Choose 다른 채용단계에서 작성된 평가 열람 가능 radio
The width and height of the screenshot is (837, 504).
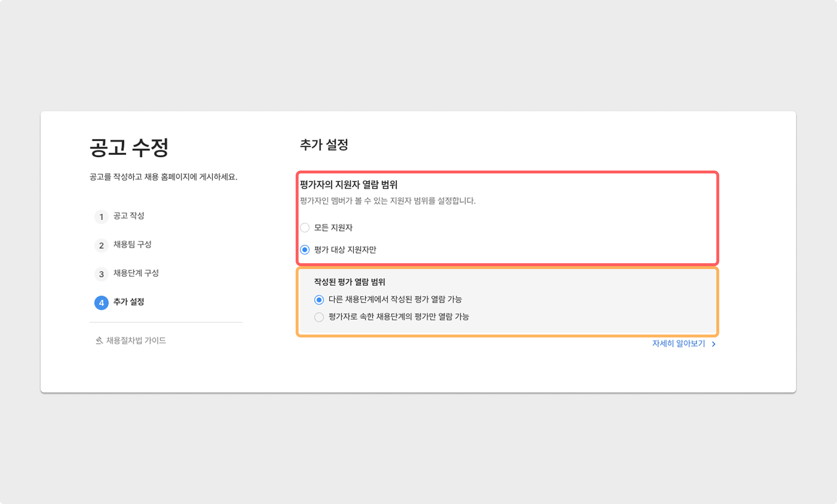point(319,300)
